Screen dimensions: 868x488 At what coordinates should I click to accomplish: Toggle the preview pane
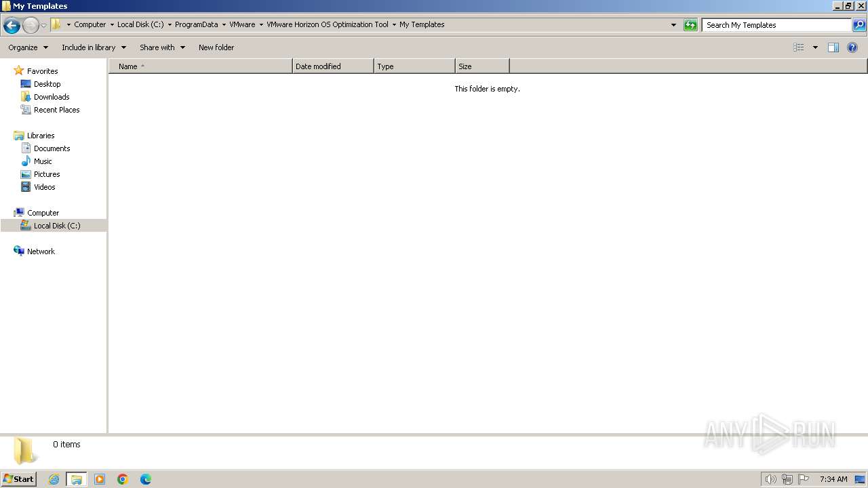[833, 47]
